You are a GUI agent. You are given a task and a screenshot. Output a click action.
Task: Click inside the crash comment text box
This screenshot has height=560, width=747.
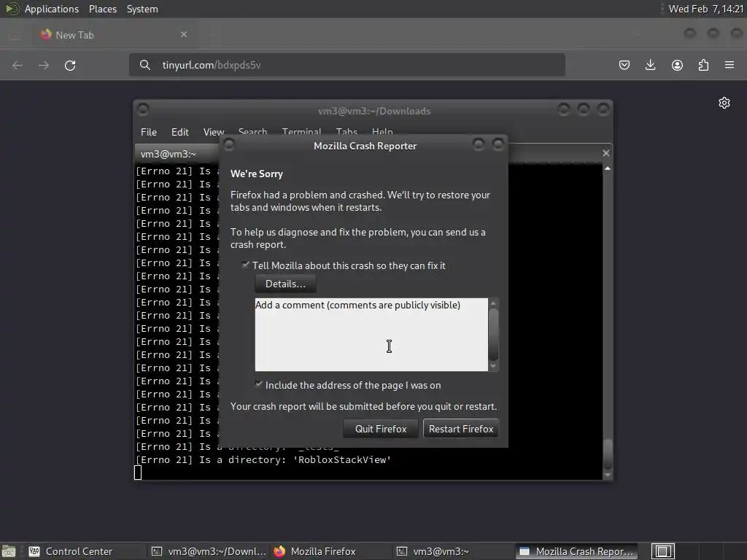pyautogui.click(x=371, y=334)
